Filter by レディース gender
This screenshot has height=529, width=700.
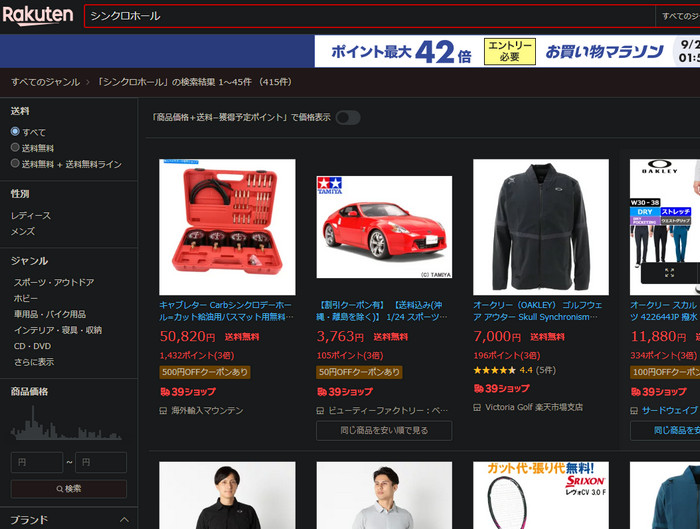tap(31, 216)
